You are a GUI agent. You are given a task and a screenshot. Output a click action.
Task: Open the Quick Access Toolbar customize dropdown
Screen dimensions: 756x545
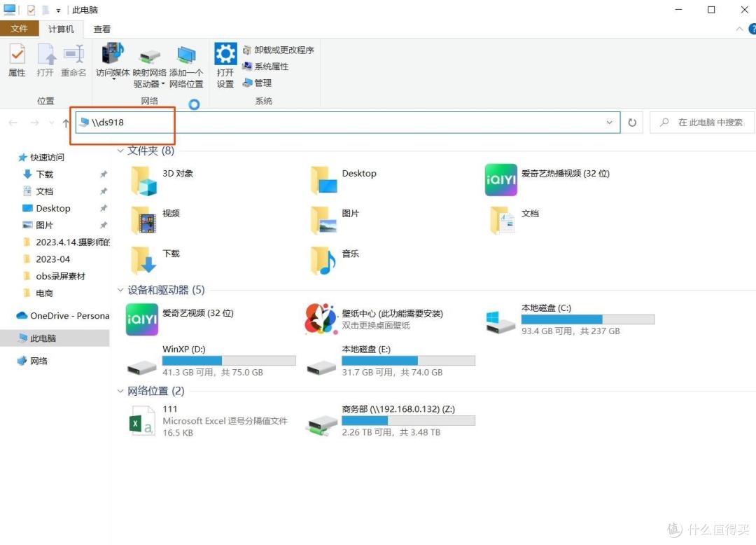point(58,10)
